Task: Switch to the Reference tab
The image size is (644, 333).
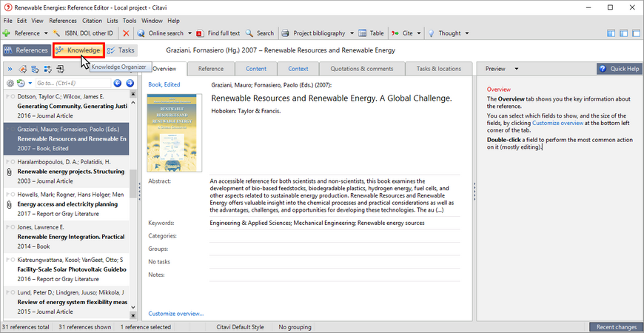Action: (x=211, y=69)
